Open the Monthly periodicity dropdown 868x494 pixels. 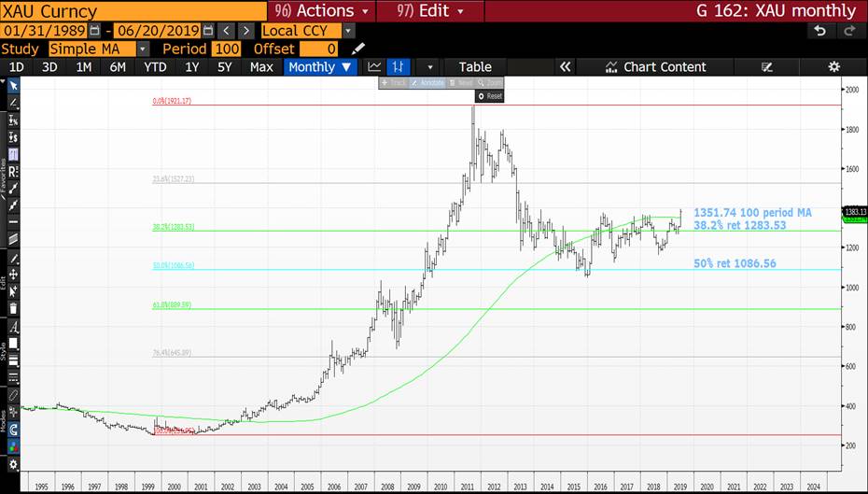pos(320,67)
